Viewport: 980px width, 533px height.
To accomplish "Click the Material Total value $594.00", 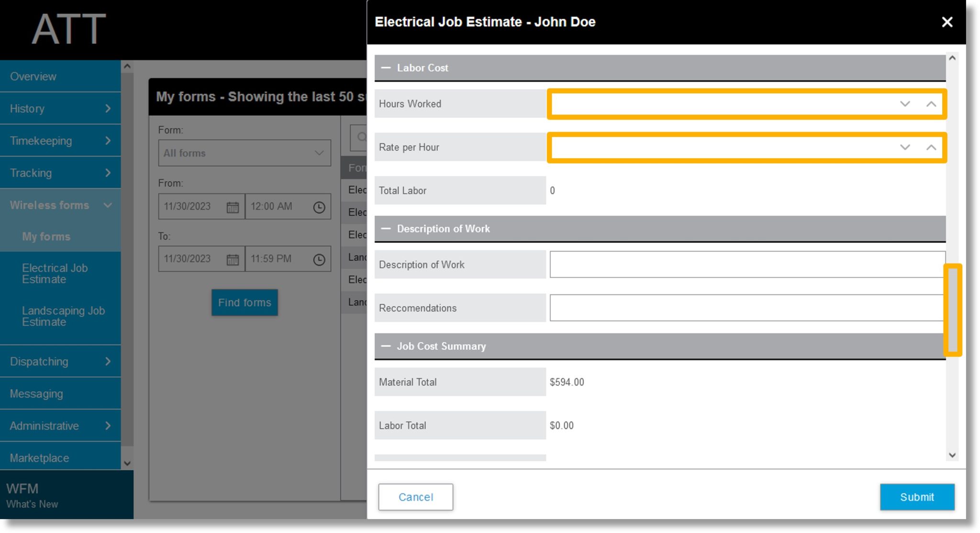I will (x=567, y=382).
